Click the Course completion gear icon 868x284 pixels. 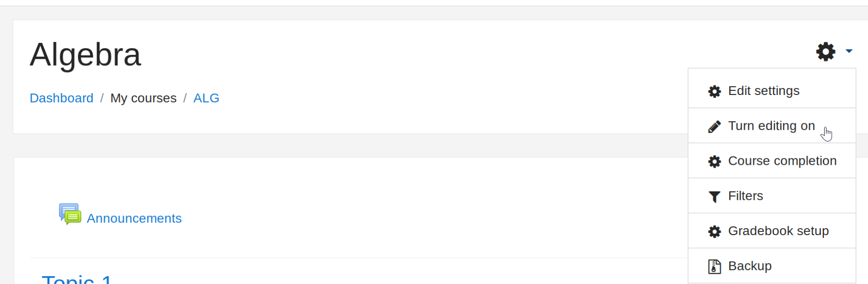click(x=714, y=162)
